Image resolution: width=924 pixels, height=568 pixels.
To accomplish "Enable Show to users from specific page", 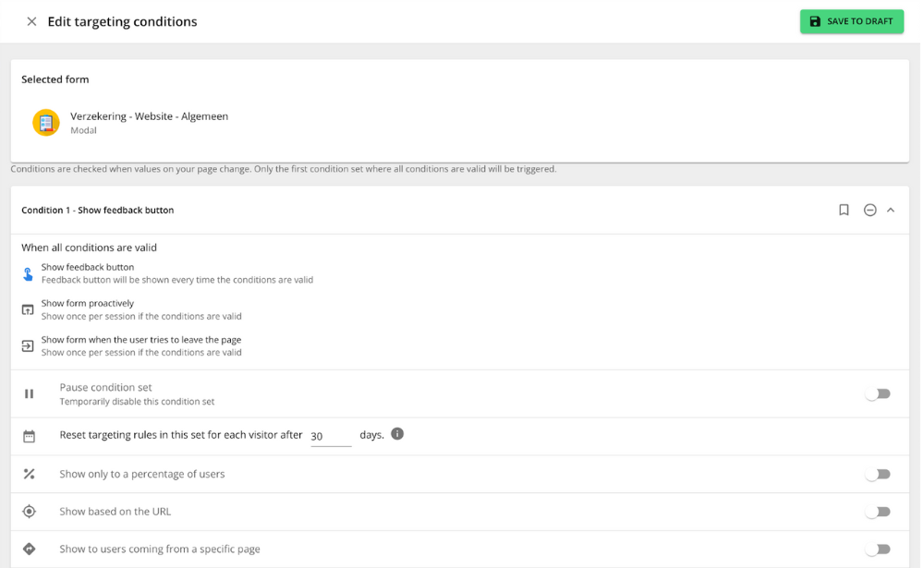I will pos(878,550).
